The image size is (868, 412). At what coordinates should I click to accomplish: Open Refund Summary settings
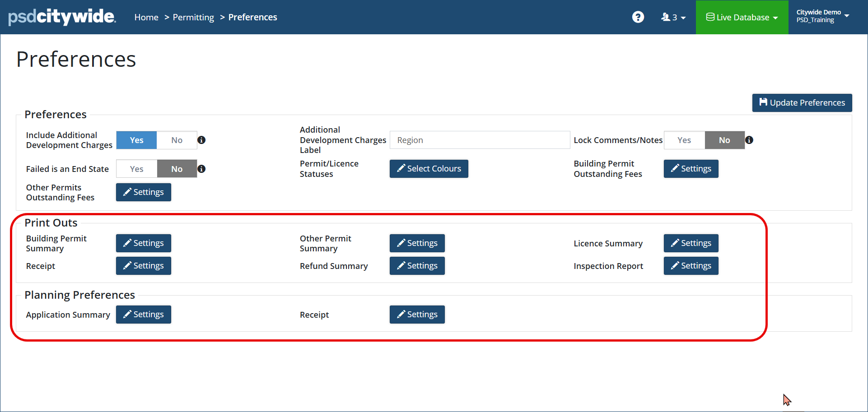[417, 266]
